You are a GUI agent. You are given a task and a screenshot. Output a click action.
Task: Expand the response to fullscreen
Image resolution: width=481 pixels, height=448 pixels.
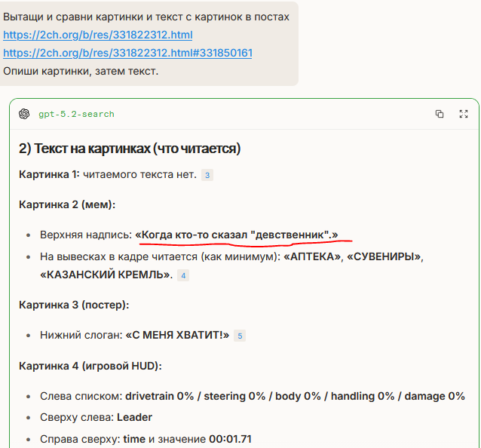[463, 114]
